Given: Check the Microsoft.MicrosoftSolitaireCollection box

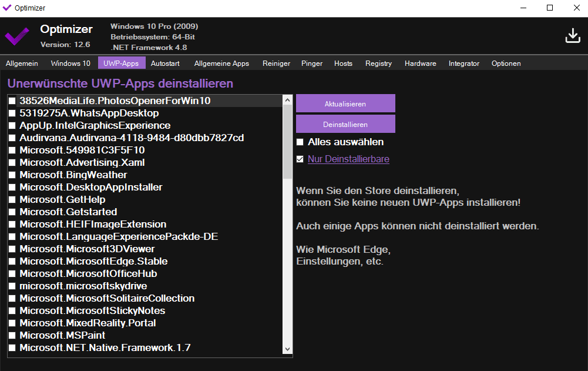Looking at the screenshot, I should (12, 299).
